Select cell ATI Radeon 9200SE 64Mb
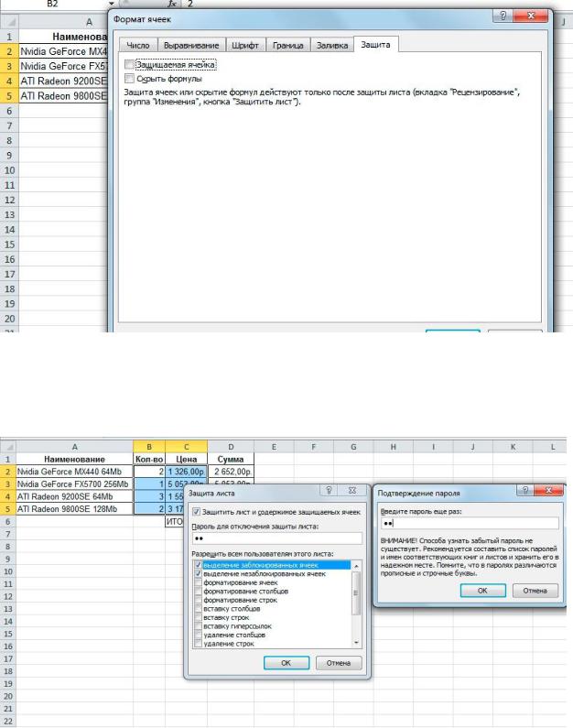Image resolution: width=573 pixels, height=728 pixels. coord(75,497)
